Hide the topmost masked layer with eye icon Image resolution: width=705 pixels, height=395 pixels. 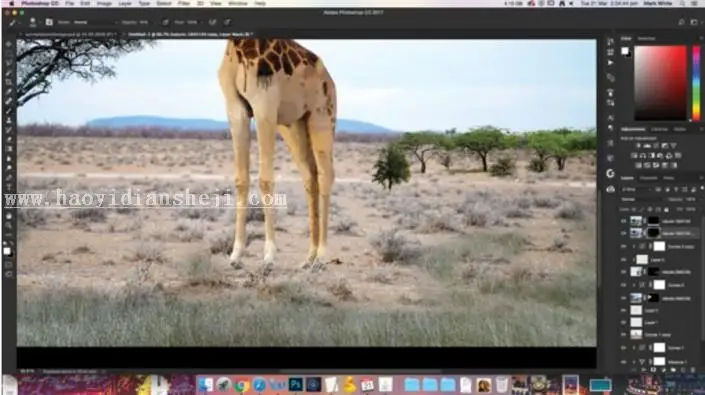(x=624, y=221)
